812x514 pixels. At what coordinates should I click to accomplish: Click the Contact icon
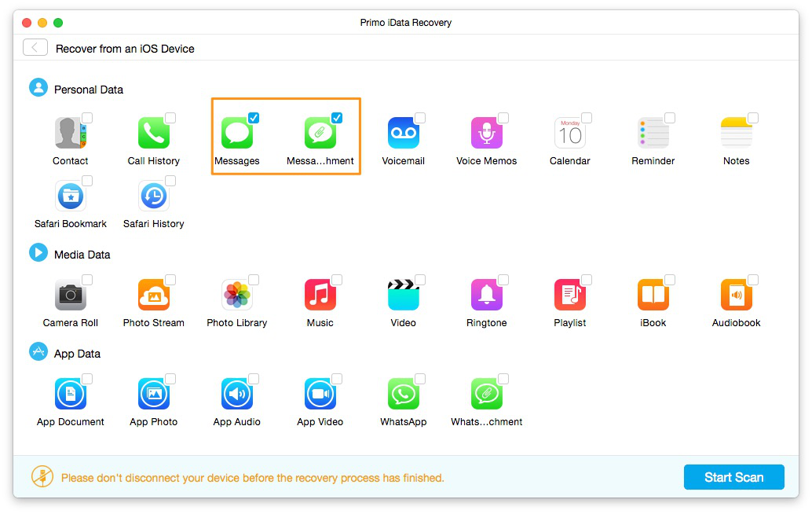(71, 133)
